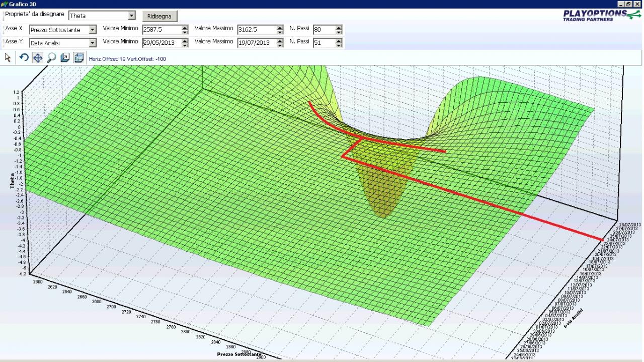Click the PlayOptions logo

click(x=602, y=15)
